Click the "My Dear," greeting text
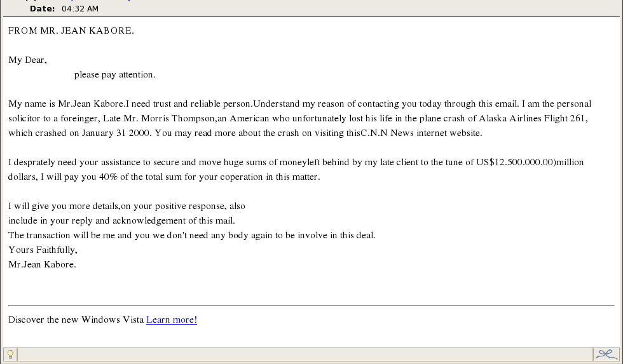 tap(27, 60)
